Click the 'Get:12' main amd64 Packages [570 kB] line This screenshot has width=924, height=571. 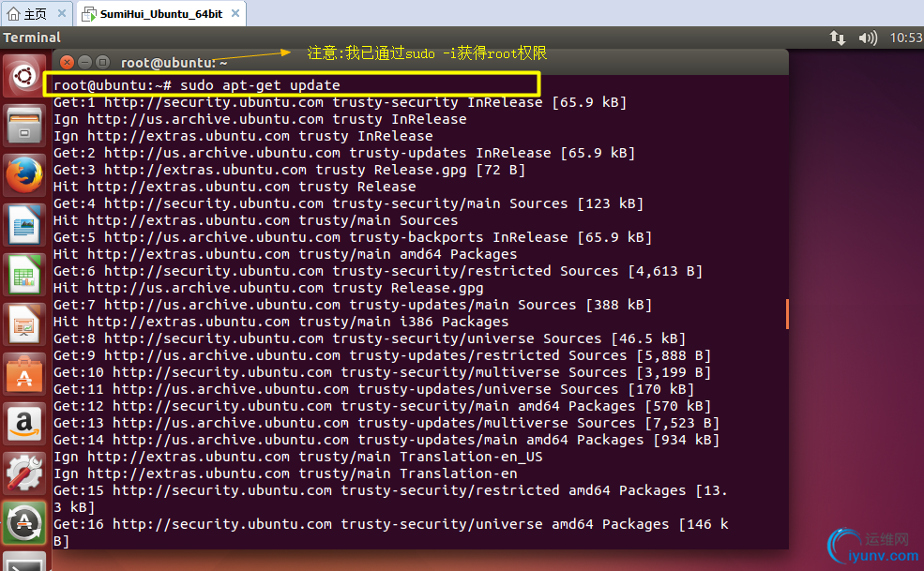(383, 406)
